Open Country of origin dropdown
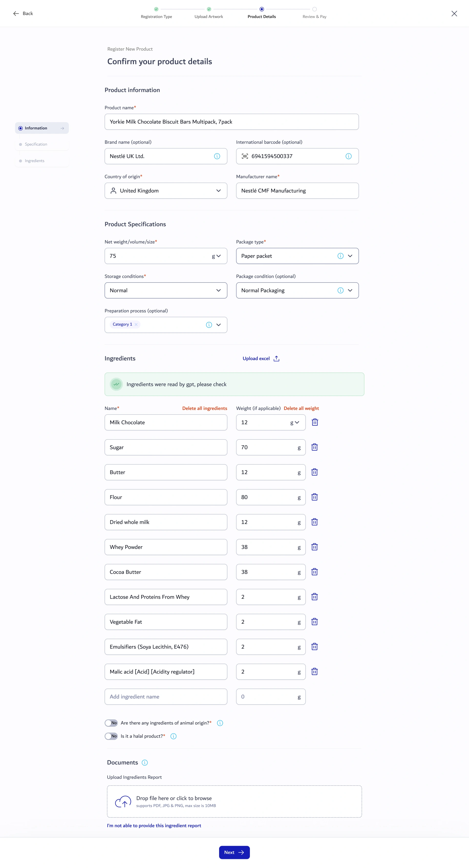 coord(166,191)
